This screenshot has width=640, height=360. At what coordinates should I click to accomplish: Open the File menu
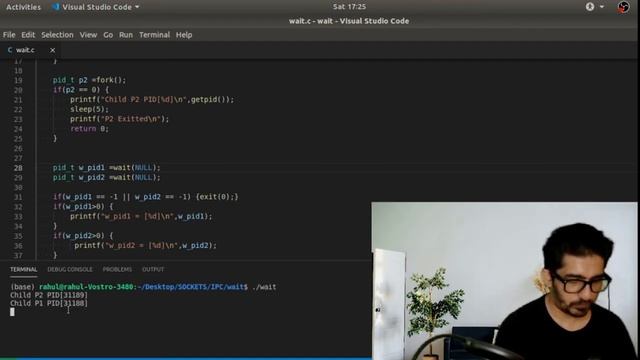pyautogui.click(x=9, y=35)
